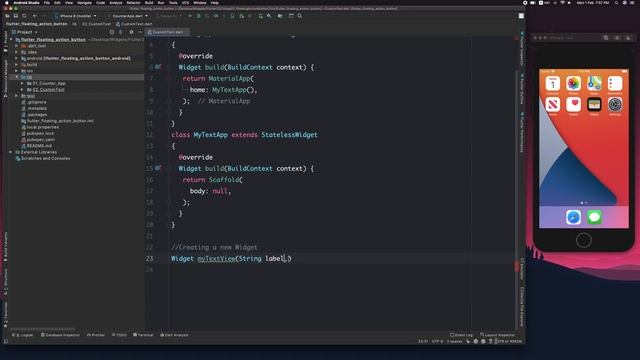Open Messages in iPhone simulator dock

(594, 217)
